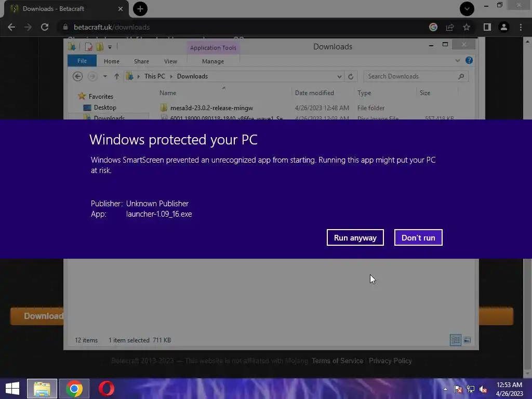Click the quick access Properties icon
532x399 pixels.
pyautogui.click(x=88, y=47)
